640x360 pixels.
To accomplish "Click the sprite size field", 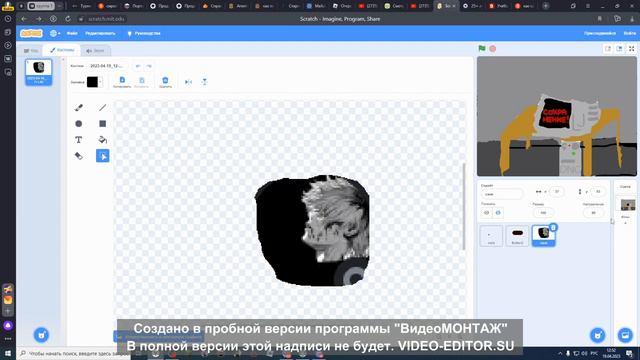I will (x=543, y=213).
